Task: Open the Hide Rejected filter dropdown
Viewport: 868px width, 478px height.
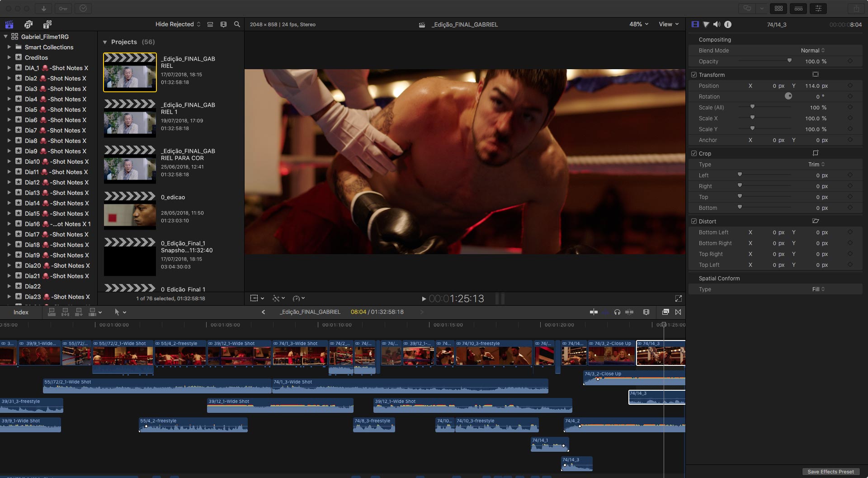Action: [x=178, y=24]
